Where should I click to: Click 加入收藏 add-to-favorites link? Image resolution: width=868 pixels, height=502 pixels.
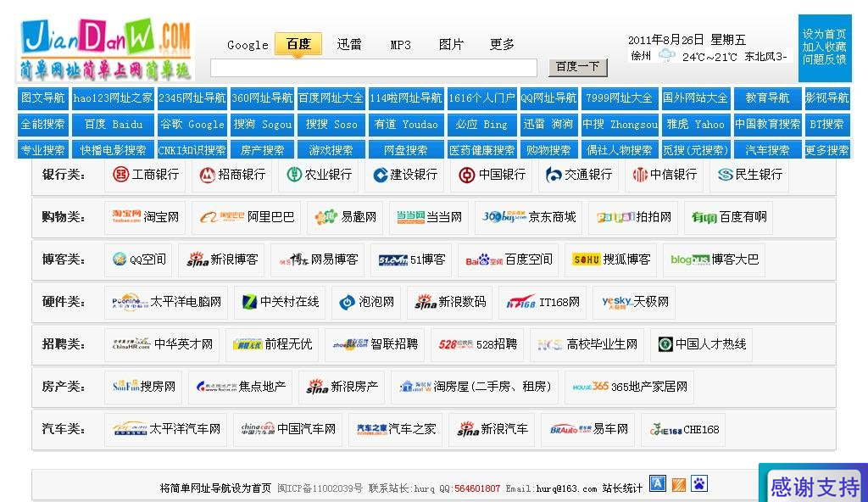(824, 47)
